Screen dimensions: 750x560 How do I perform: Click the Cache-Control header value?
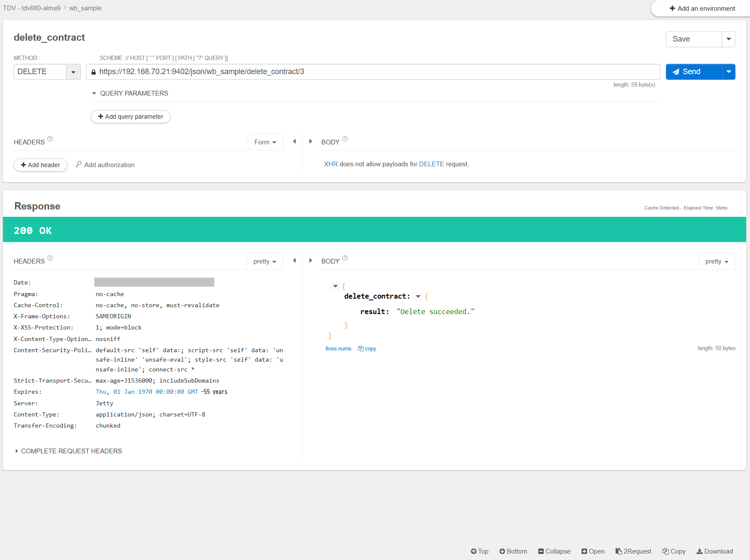tap(157, 305)
